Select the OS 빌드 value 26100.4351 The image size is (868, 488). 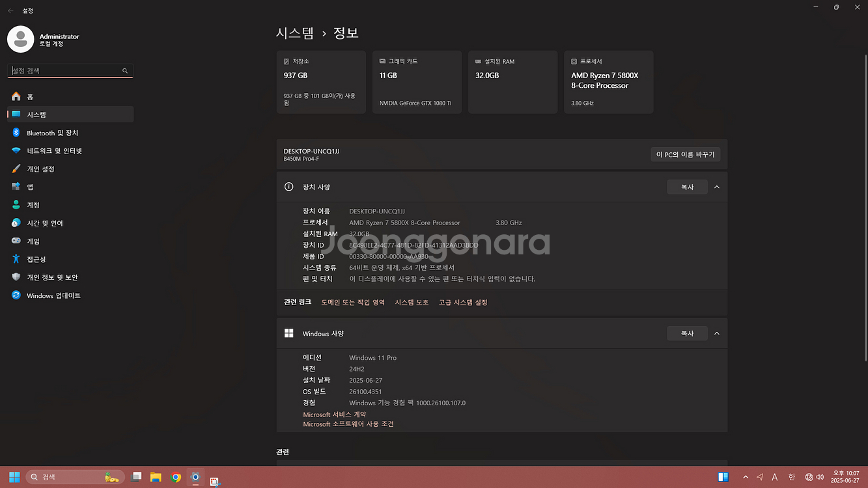coord(365,392)
